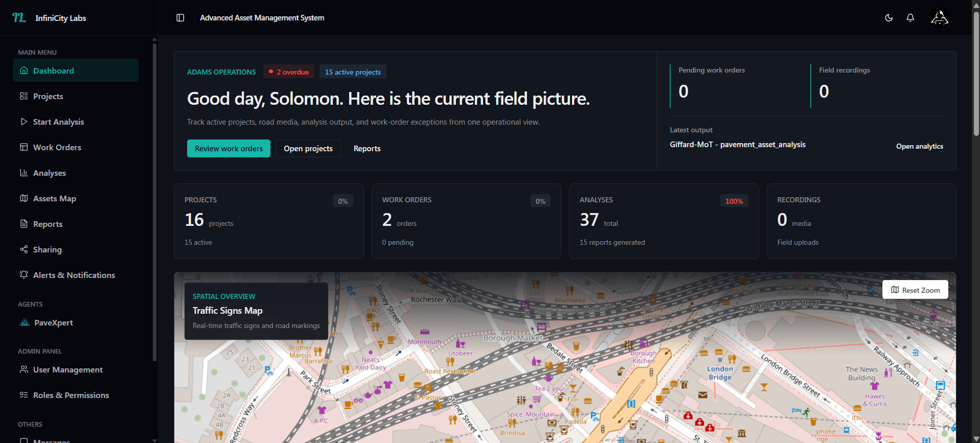Click the page vertical scrollbar

pyautogui.click(x=976, y=74)
